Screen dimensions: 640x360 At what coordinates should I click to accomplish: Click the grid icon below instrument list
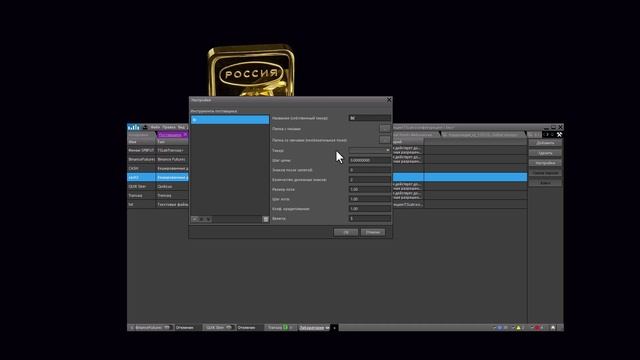coord(266,219)
